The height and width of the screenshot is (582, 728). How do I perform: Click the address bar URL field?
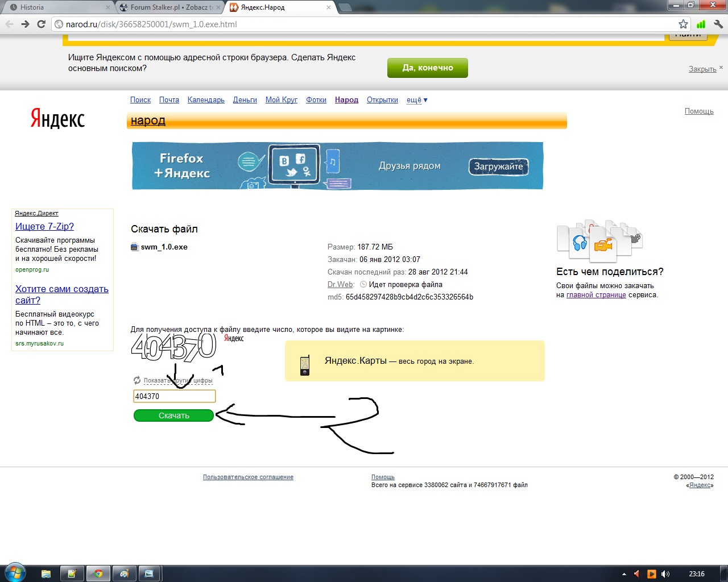pos(364,24)
